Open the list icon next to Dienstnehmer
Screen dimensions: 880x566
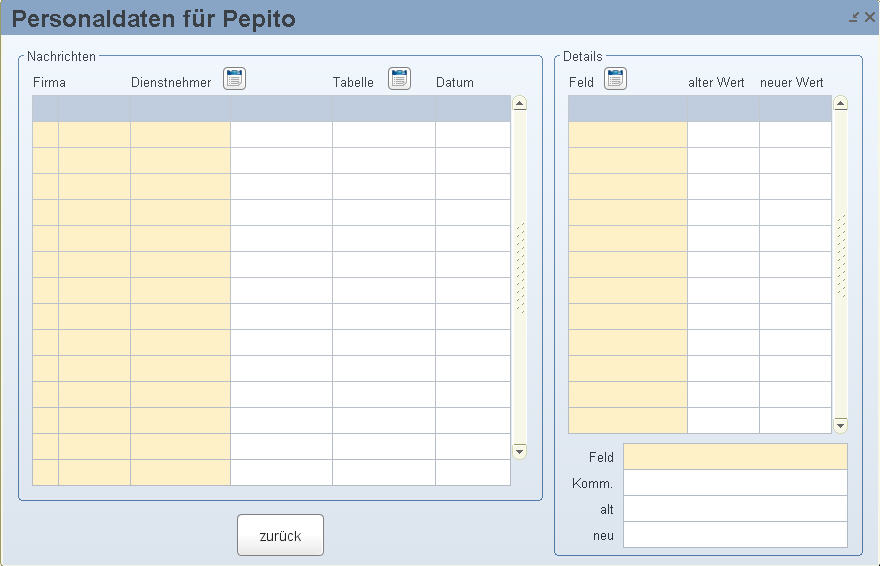click(x=234, y=79)
